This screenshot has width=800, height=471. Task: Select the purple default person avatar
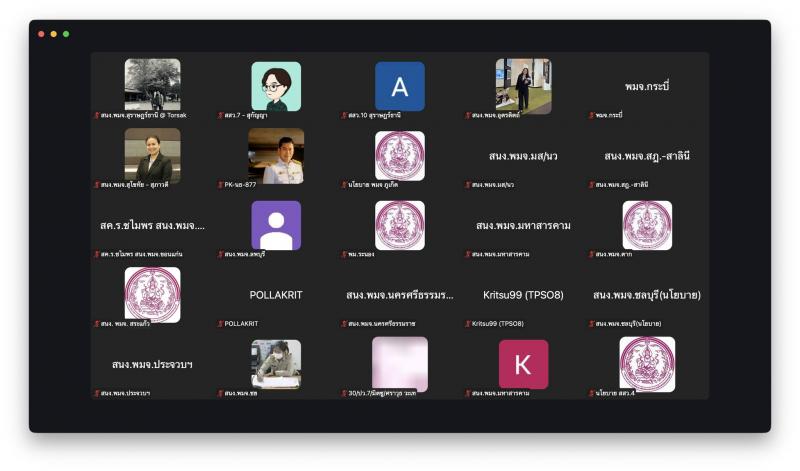(x=276, y=226)
